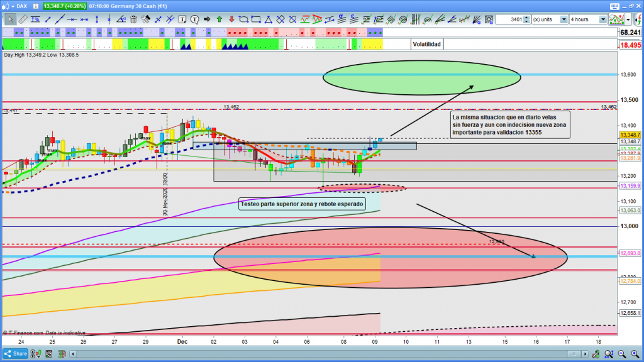Pick the ruler measurement tool
The width and height of the screenshot is (644, 362).
pos(23,19)
